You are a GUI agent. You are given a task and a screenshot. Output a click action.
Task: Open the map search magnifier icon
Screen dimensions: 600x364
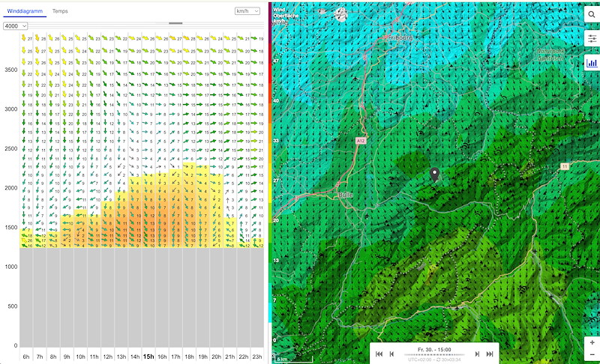tap(592, 14)
